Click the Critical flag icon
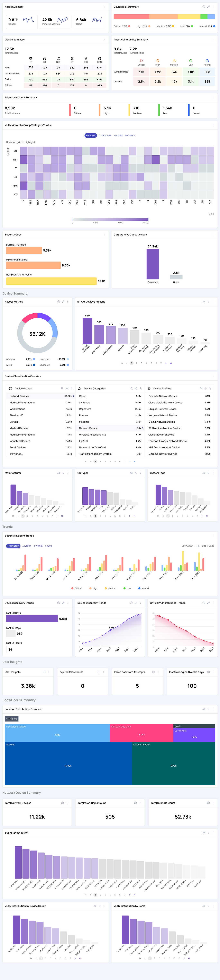The height and width of the screenshot is (980, 220). click(x=141, y=61)
